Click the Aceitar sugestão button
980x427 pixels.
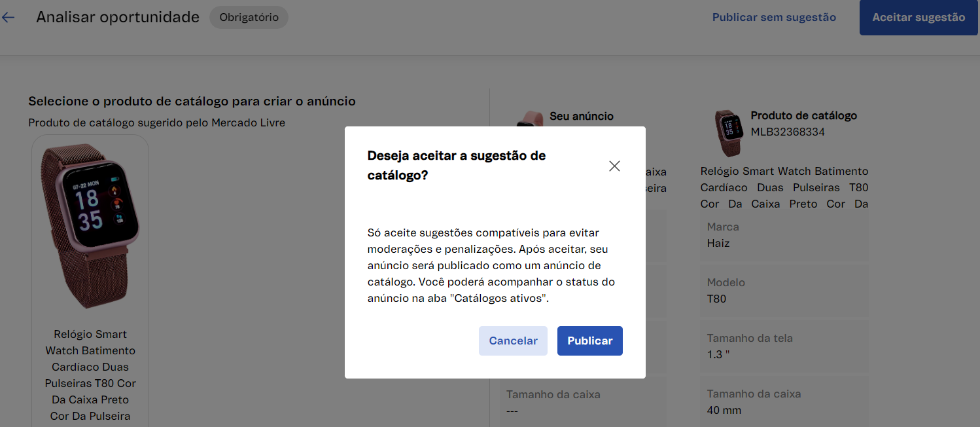[918, 18]
